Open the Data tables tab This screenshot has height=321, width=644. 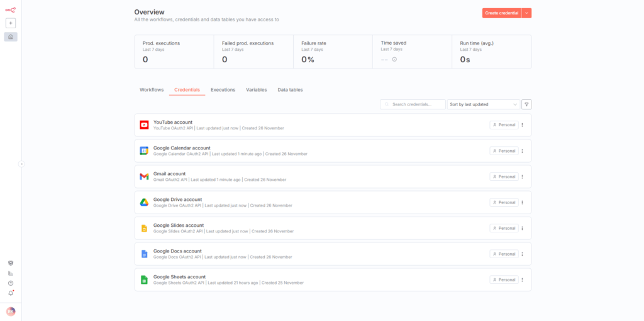(x=290, y=90)
